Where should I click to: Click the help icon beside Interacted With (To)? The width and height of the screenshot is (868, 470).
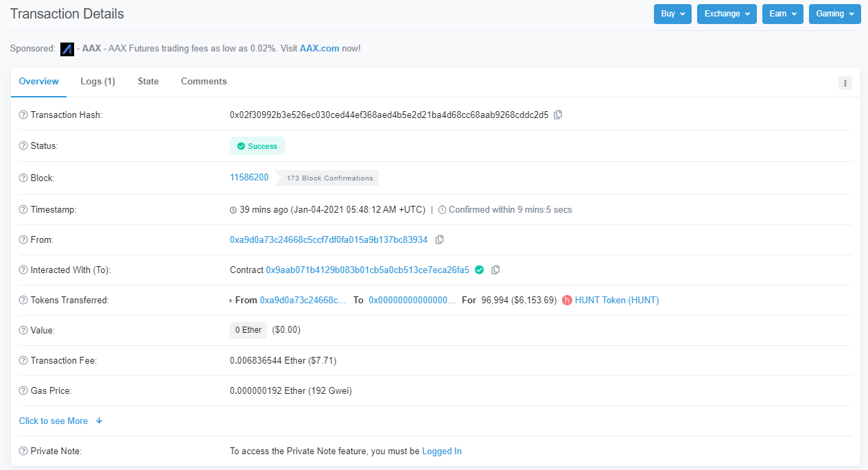[23, 270]
